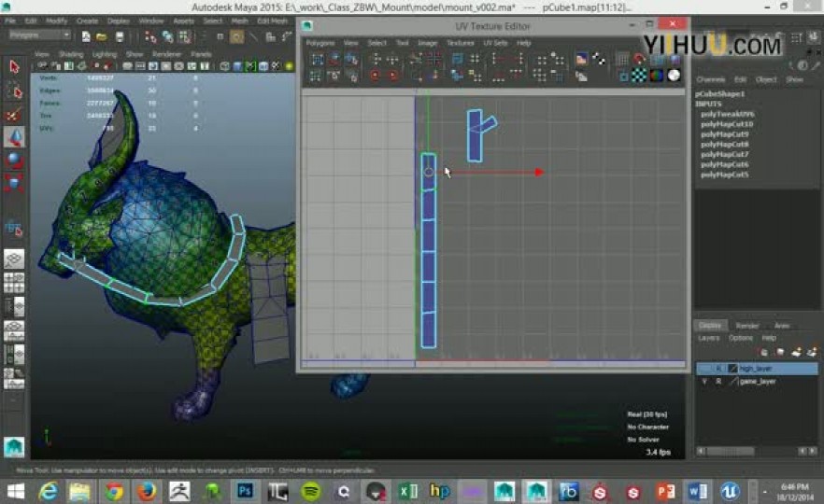
Task: Toggle smooth shade blue cube icon in viewport
Action: click(237, 66)
